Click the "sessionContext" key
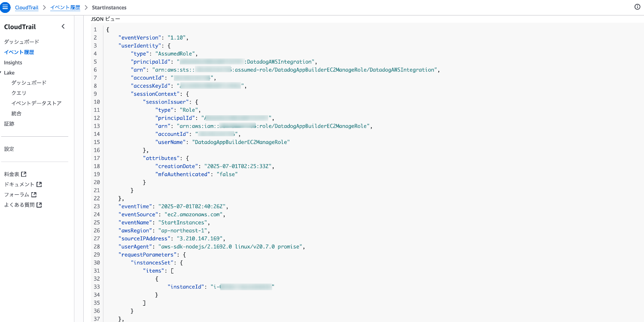Viewport: 644px width, 322px height. (155, 94)
